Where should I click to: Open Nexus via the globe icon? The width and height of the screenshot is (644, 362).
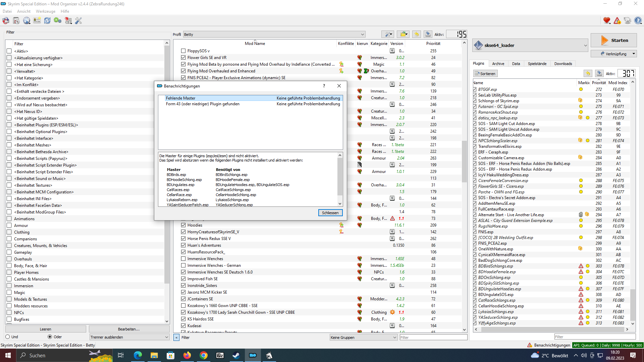click(x=26, y=21)
